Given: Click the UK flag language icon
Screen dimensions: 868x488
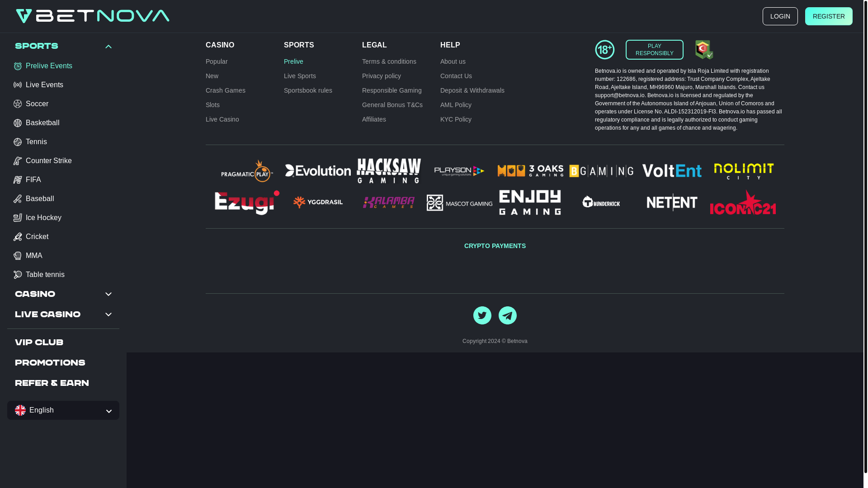Looking at the screenshot, I should point(20,410).
